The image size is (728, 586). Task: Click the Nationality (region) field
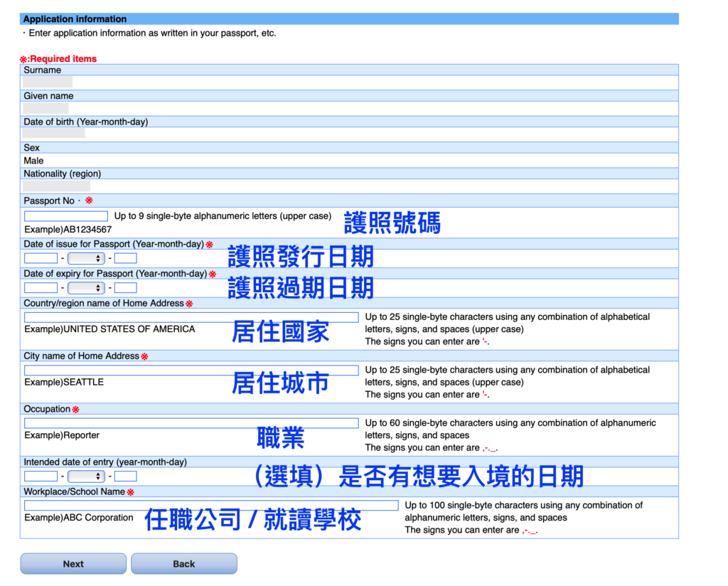[x=55, y=186]
